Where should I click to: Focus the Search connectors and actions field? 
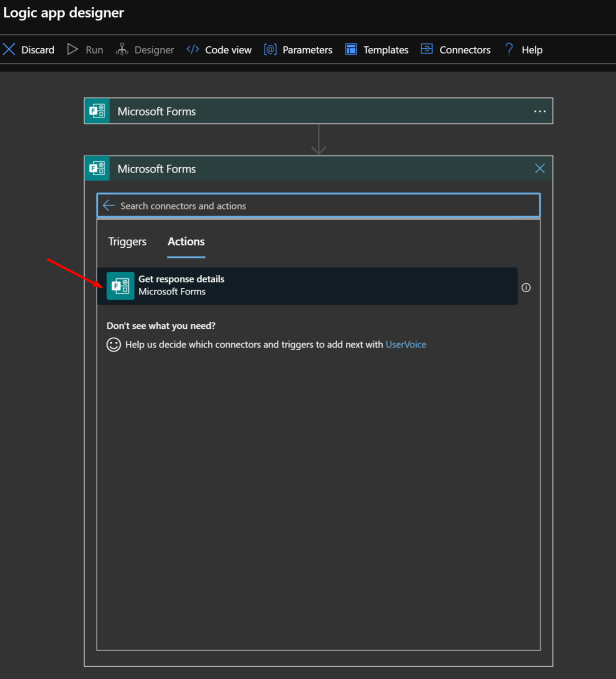319,205
